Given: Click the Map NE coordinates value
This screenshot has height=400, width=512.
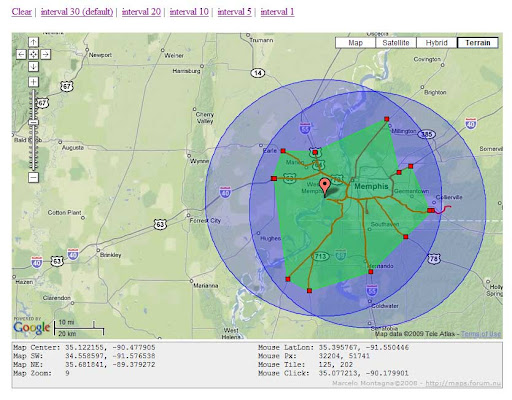Looking at the screenshot, I should coord(110,365).
